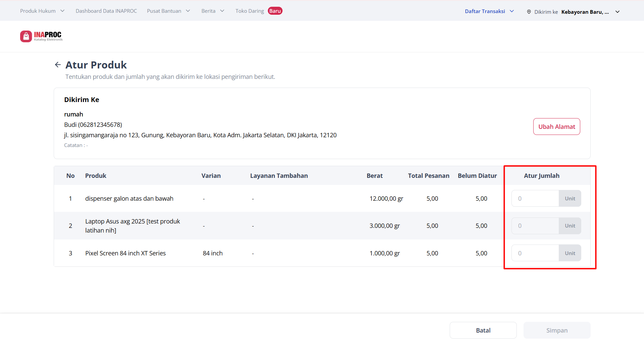Click the Batal button
The height and width of the screenshot is (346, 644).
point(483,330)
